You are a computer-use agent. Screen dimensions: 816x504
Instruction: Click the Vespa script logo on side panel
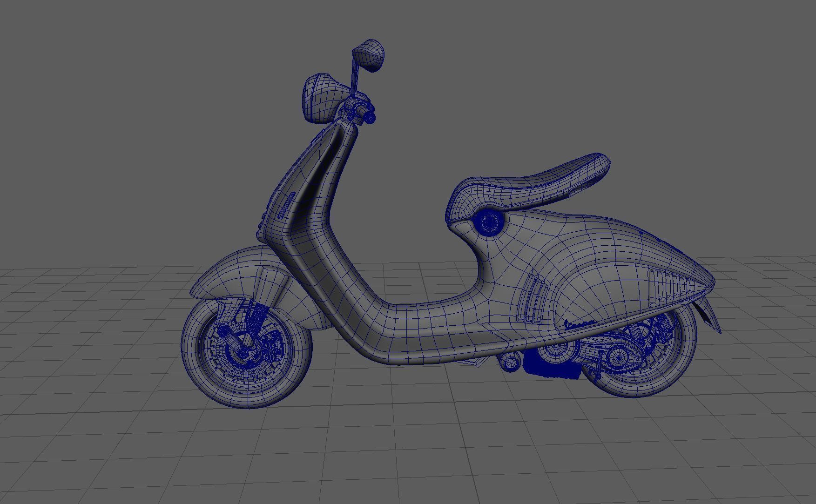(x=580, y=324)
